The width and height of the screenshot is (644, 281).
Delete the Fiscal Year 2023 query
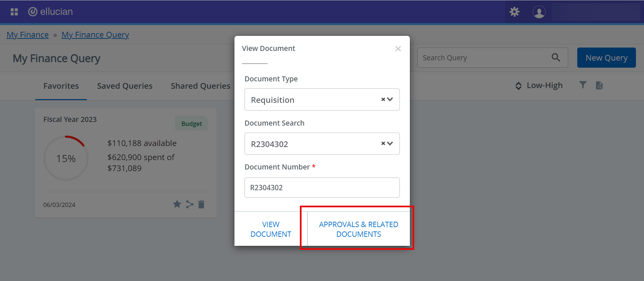[201, 204]
